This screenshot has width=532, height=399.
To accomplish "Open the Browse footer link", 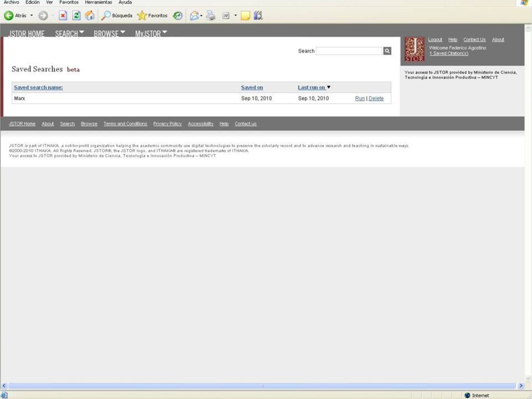I will pyautogui.click(x=89, y=124).
